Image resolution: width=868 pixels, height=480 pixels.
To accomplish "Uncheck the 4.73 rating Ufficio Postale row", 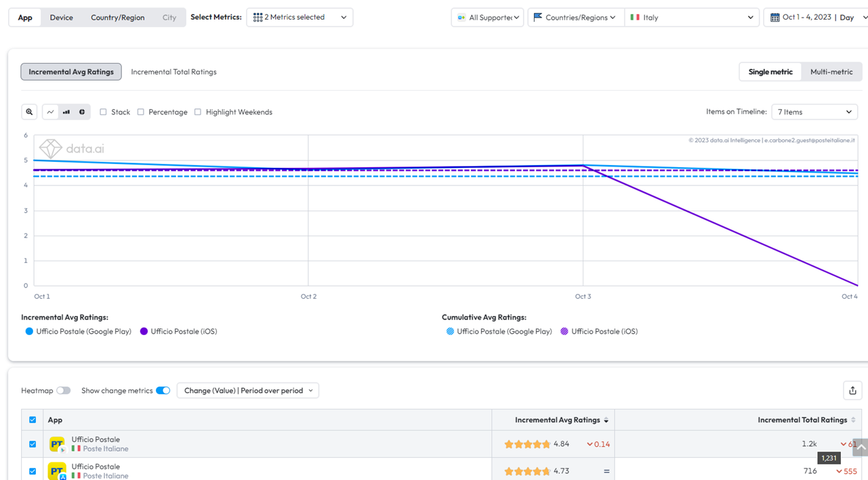I will pyautogui.click(x=33, y=471).
